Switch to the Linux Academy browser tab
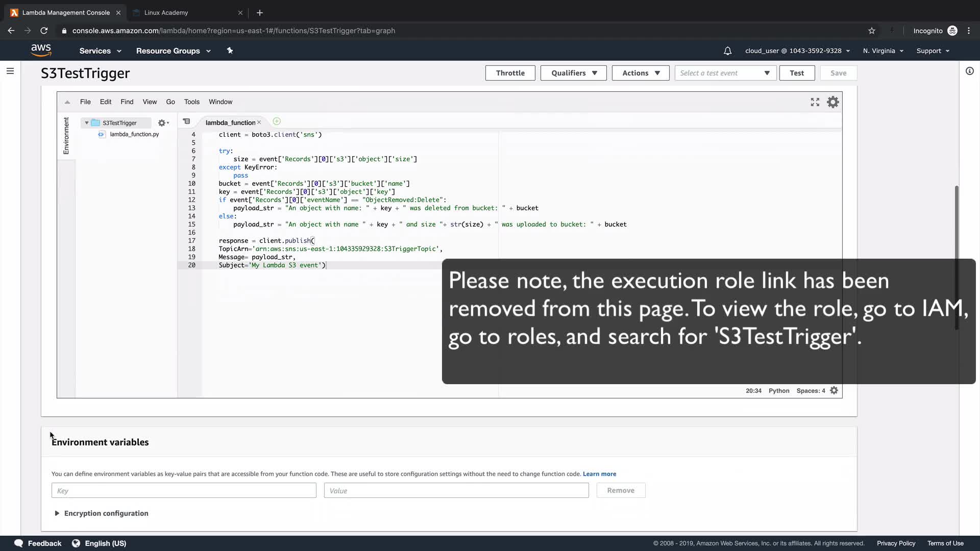Viewport: 980px width, 551px height. [166, 13]
